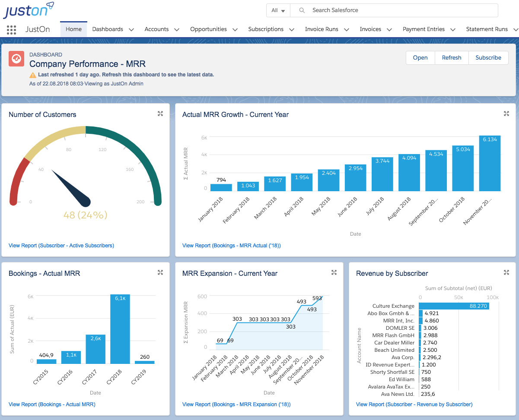Switch to the Subscriptions tab
The width and height of the screenshot is (519, 420).
point(266,29)
